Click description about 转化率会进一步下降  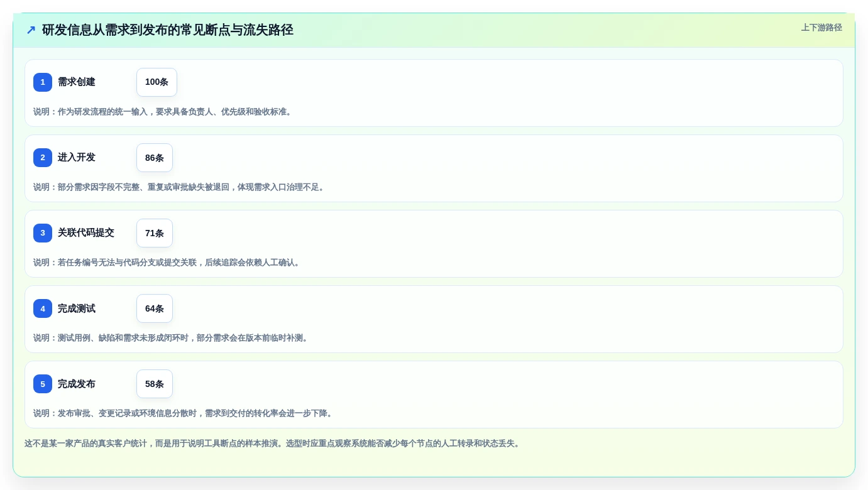click(184, 413)
